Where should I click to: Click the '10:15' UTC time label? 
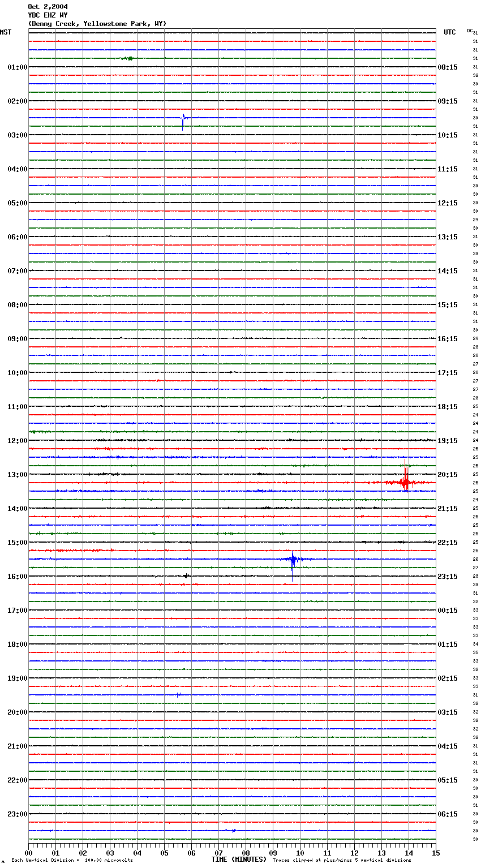pos(448,135)
